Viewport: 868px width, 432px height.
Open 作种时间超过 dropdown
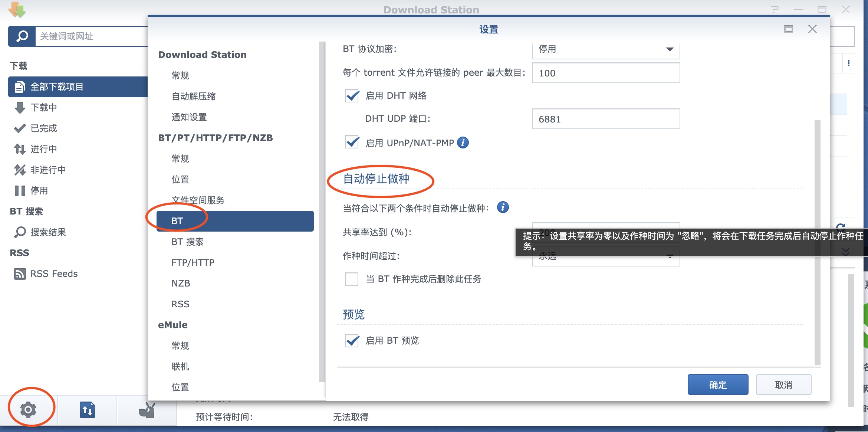click(x=606, y=256)
